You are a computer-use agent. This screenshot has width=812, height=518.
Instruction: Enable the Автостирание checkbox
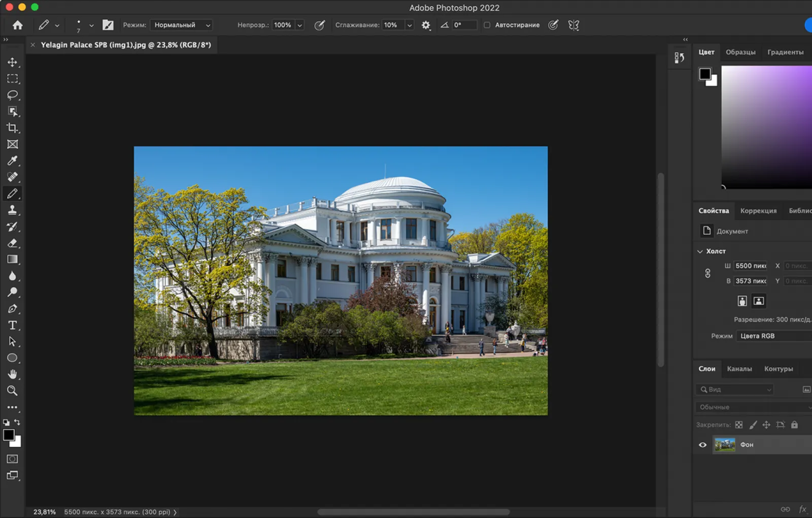coord(487,25)
